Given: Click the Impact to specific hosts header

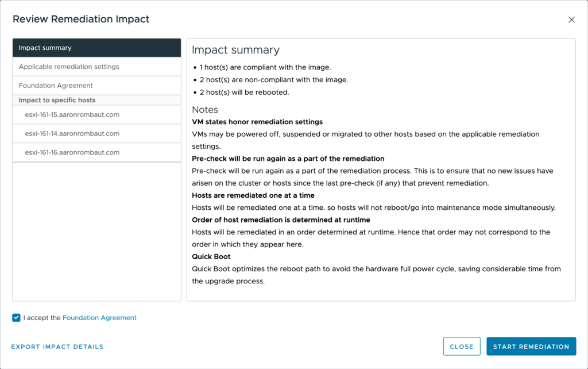Looking at the screenshot, I should click(x=57, y=100).
